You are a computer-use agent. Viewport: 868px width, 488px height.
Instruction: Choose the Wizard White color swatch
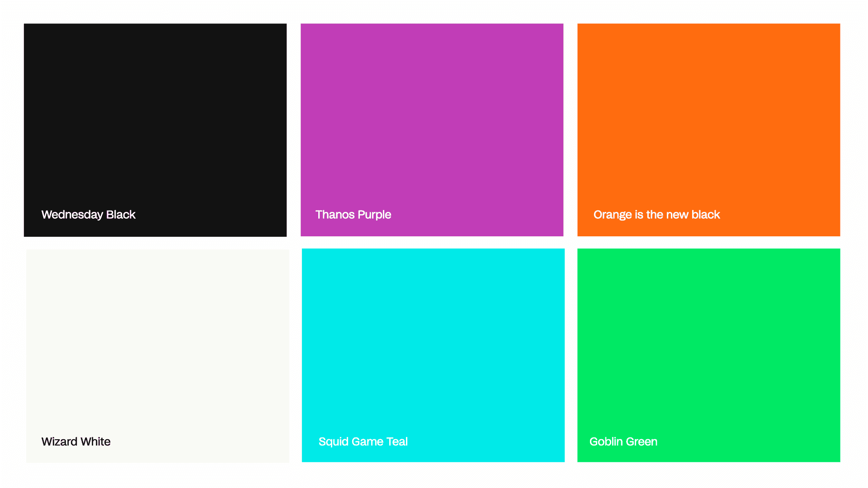click(157, 343)
